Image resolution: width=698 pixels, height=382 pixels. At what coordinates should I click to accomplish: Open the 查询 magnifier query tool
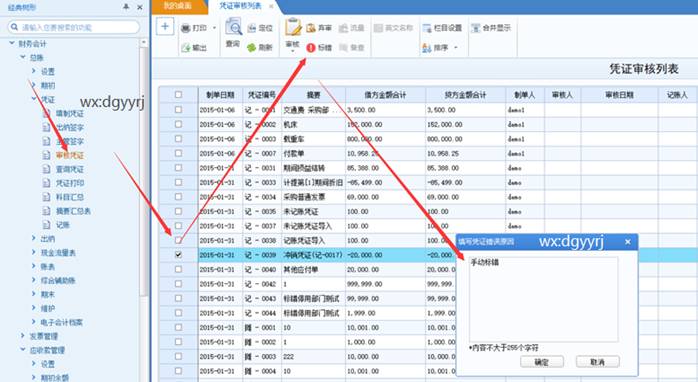[x=233, y=27]
